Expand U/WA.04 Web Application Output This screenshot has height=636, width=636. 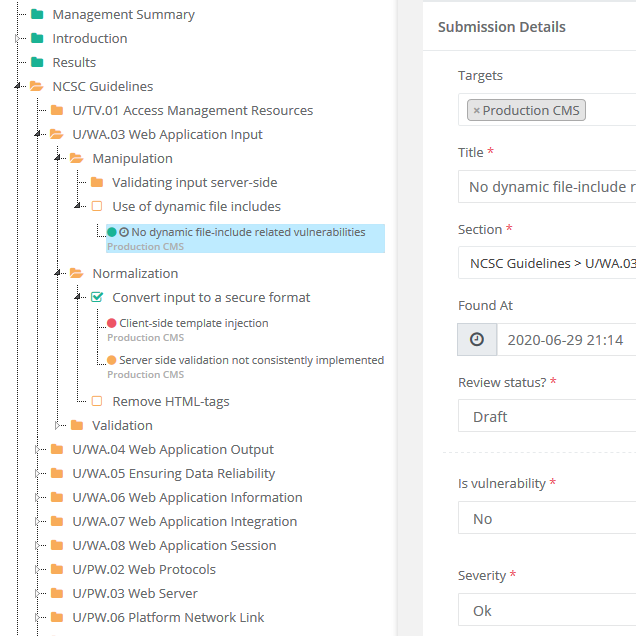[x=37, y=449]
